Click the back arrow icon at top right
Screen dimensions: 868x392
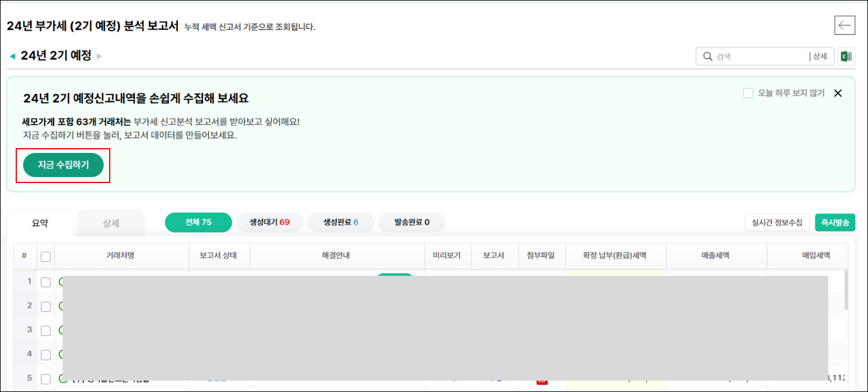[x=844, y=25]
